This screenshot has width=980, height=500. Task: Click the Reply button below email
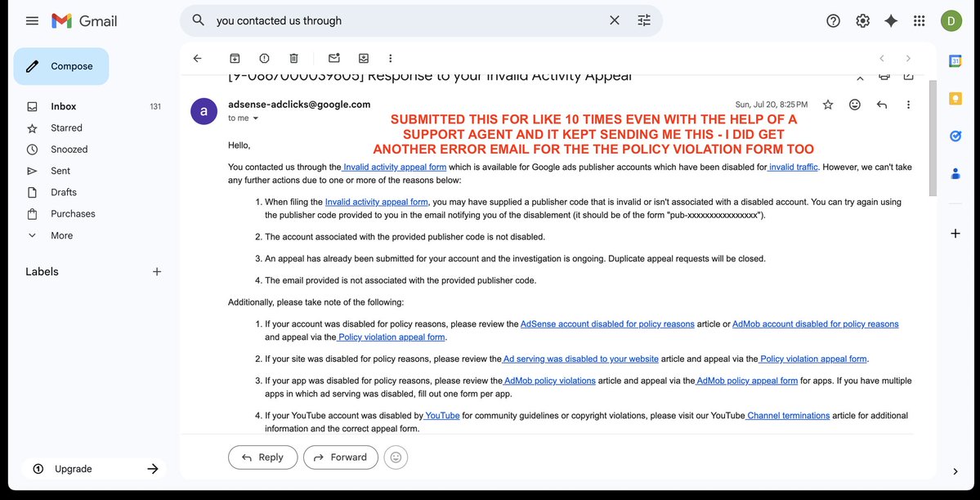263,458
